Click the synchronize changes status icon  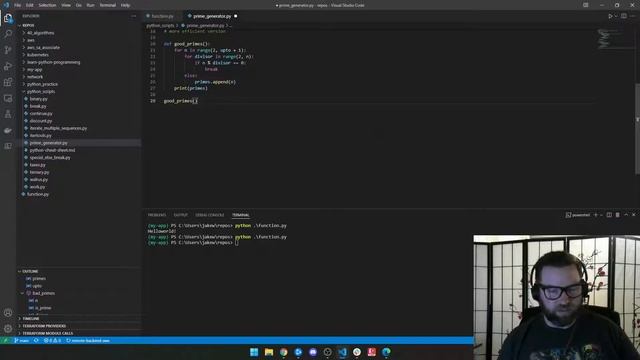[x=36, y=340]
